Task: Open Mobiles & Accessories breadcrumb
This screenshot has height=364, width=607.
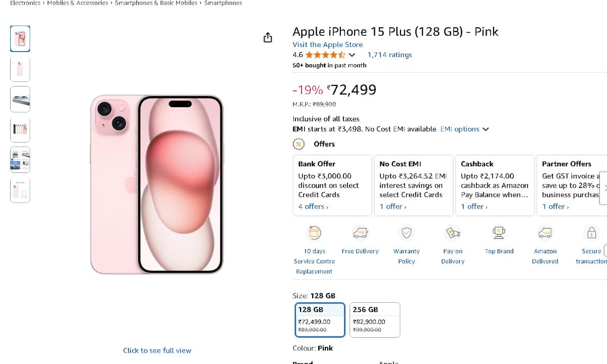Action: coord(77,3)
